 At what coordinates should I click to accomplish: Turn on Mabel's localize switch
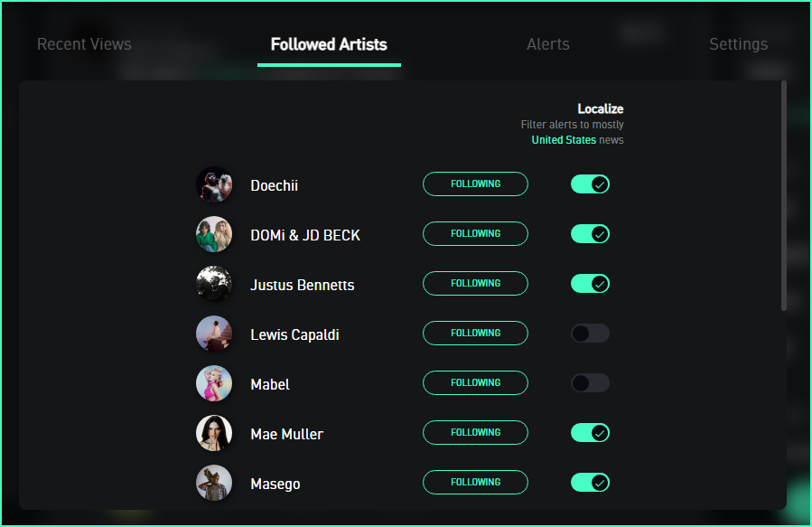[591, 383]
